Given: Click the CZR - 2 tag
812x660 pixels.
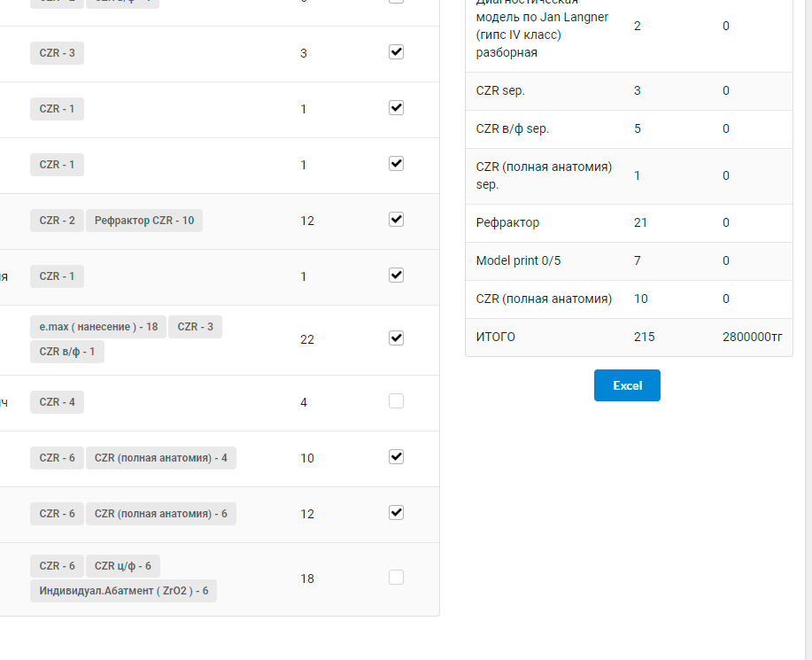Looking at the screenshot, I should pyautogui.click(x=57, y=221).
